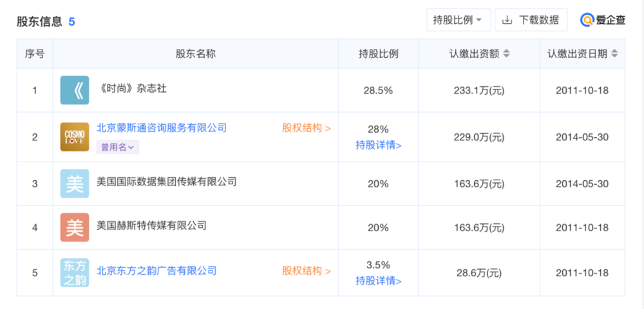
Task: View 持股详情 for the 3.5% shareholder
Action: [x=378, y=281]
